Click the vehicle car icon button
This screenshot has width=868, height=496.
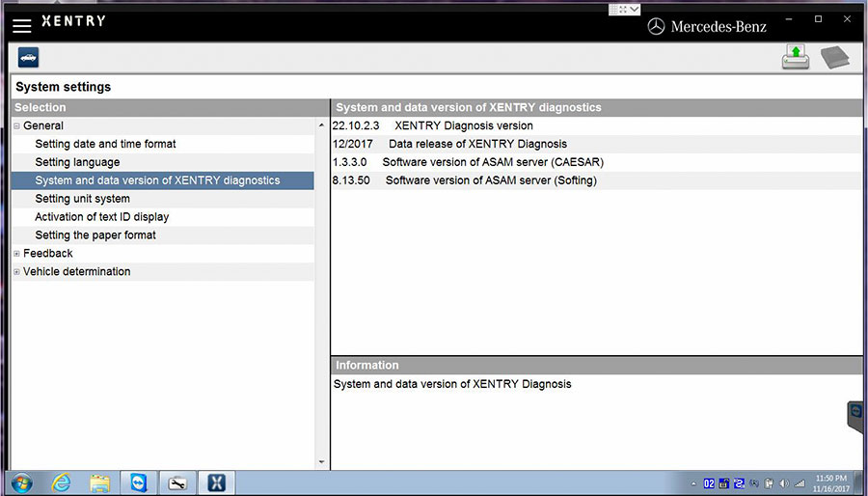pos(28,58)
